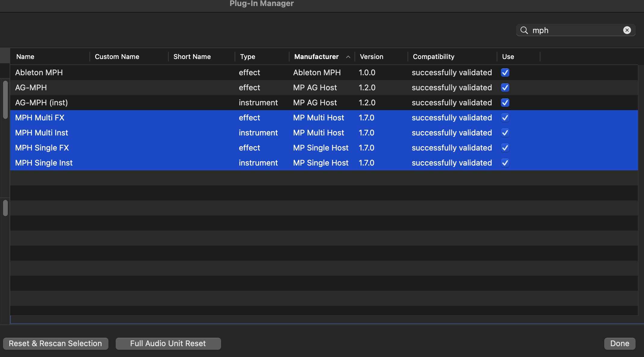Click Reset & Rescan Selection button
Screen dimensions: 644x357
click(x=55, y=343)
